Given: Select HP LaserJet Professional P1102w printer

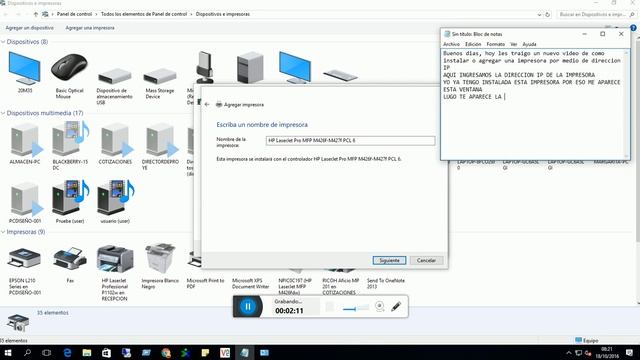Looking at the screenshot, I should [x=115, y=259].
